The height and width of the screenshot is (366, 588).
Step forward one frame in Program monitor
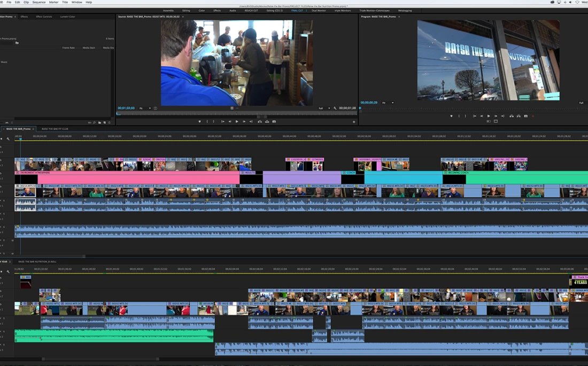tap(496, 116)
